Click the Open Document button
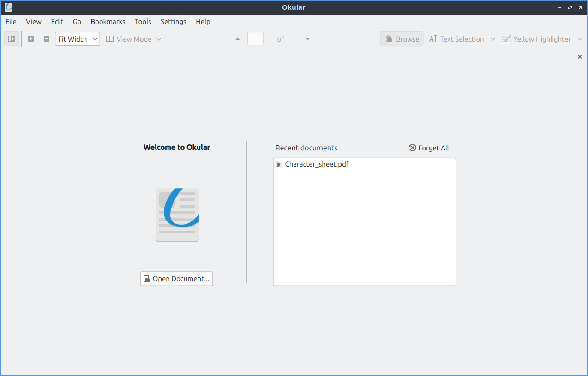588x376 pixels. coord(176,279)
